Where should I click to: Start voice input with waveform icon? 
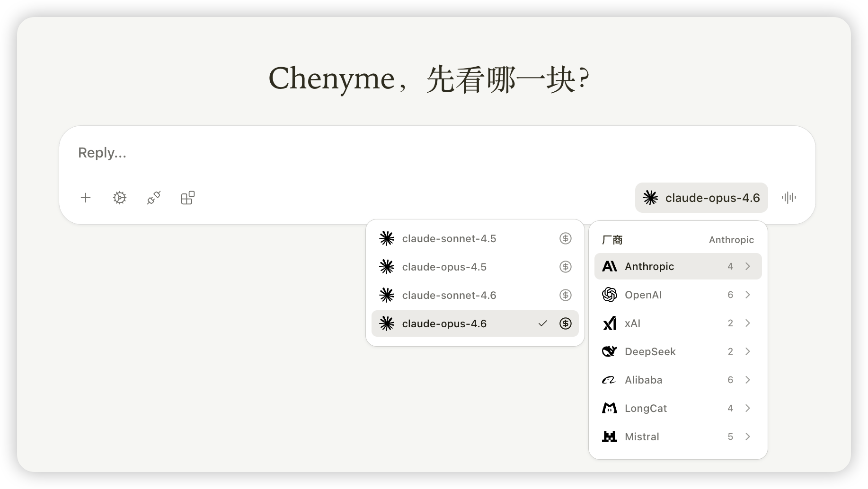pyautogui.click(x=789, y=198)
